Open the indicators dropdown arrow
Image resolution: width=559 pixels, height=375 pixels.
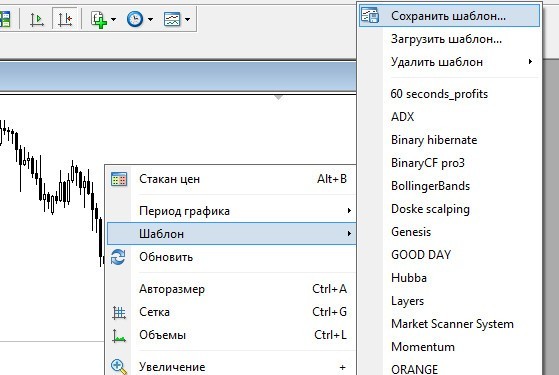pos(113,19)
